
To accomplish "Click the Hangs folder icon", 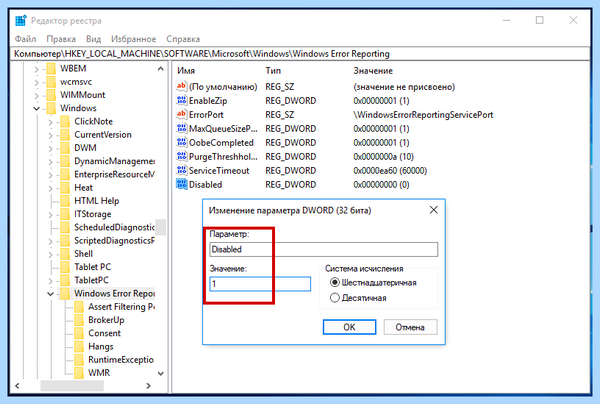I will [x=79, y=346].
